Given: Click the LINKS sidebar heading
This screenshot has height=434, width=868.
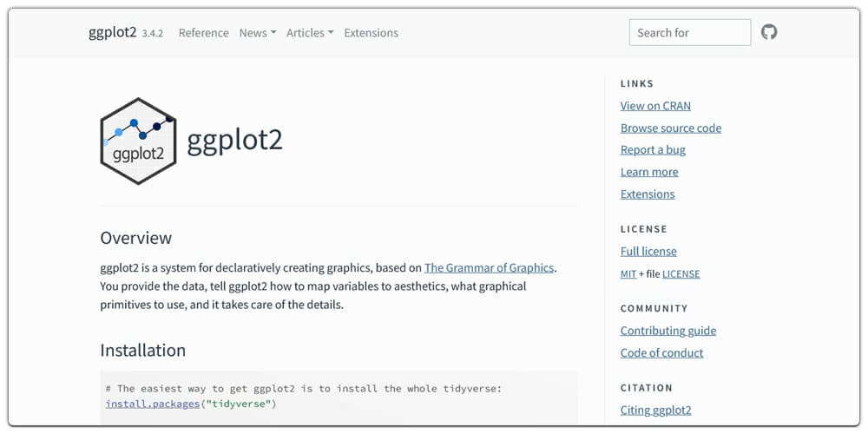Looking at the screenshot, I should click(637, 83).
